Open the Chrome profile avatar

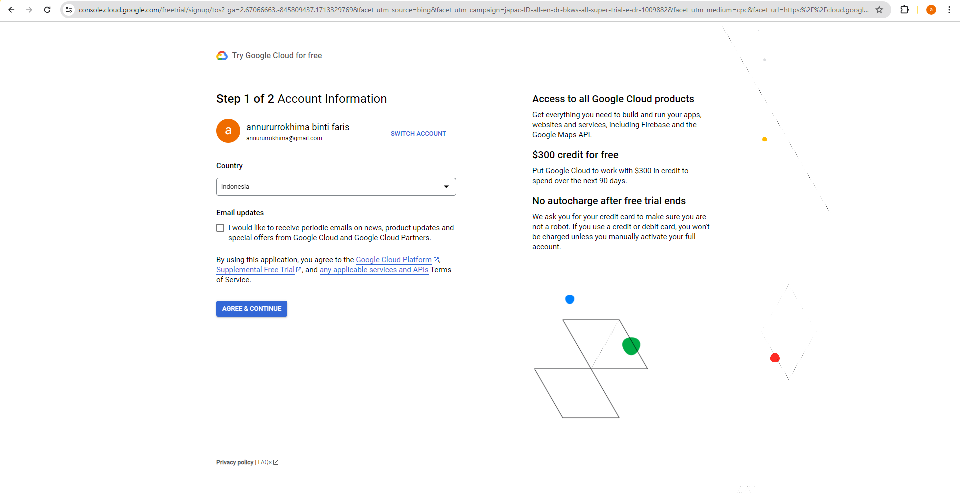click(x=931, y=10)
